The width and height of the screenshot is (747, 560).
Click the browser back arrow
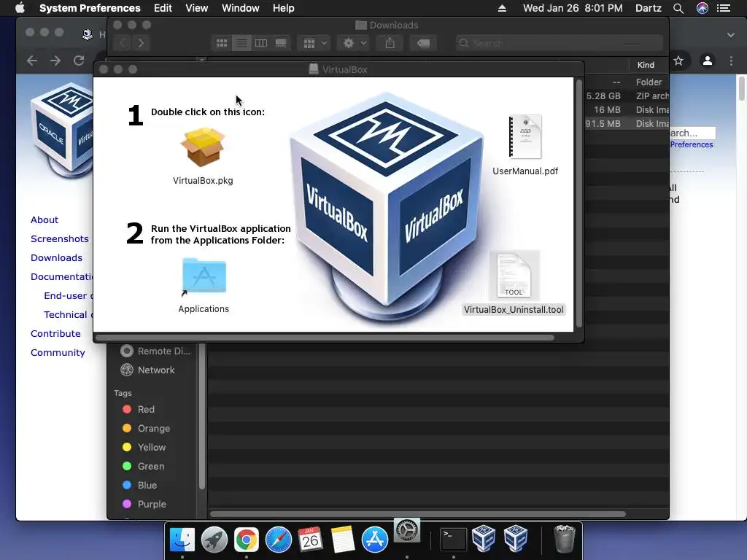[x=32, y=61]
